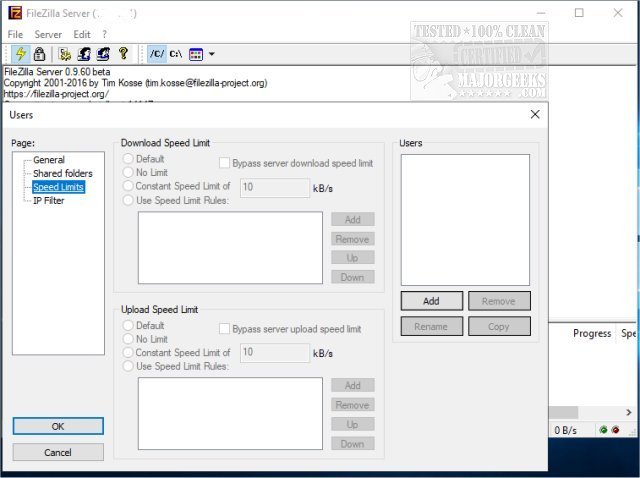640x478 pixels.
Task: Click Remove under the Users list
Action: (499, 301)
